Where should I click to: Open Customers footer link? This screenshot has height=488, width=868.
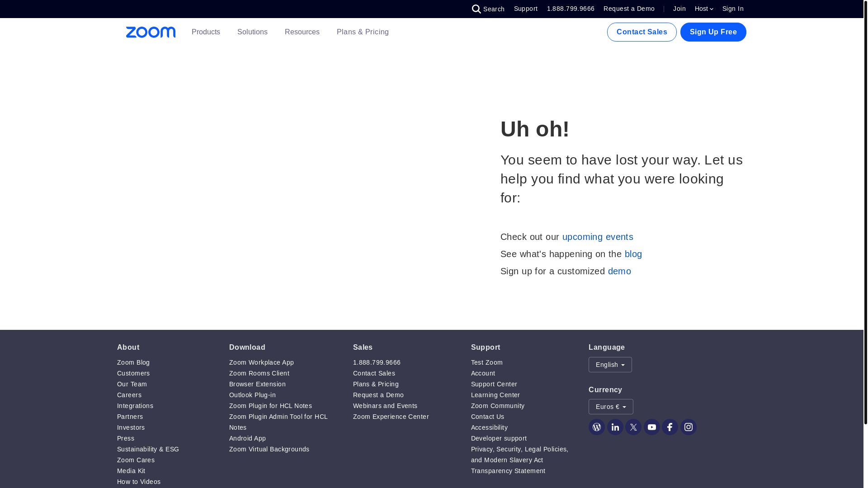coord(133,373)
